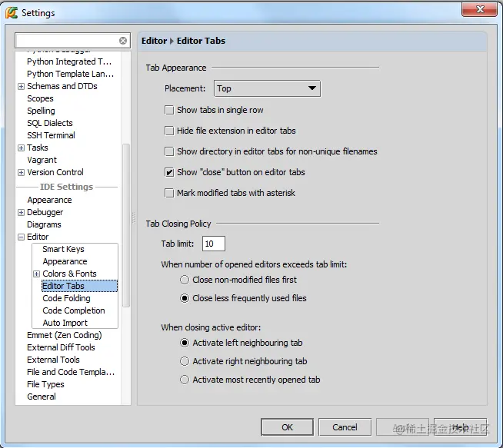The height and width of the screenshot is (448, 503).
Task: Select Editor Tabs in tree
Action: (79, 286)
